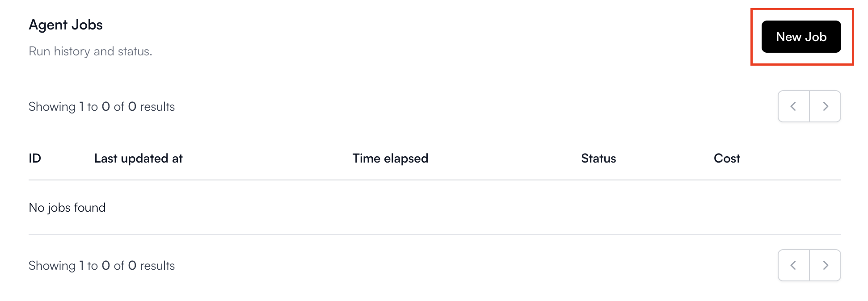
Task: Go to previous page using top left chevron
Action: click(794, 106)
